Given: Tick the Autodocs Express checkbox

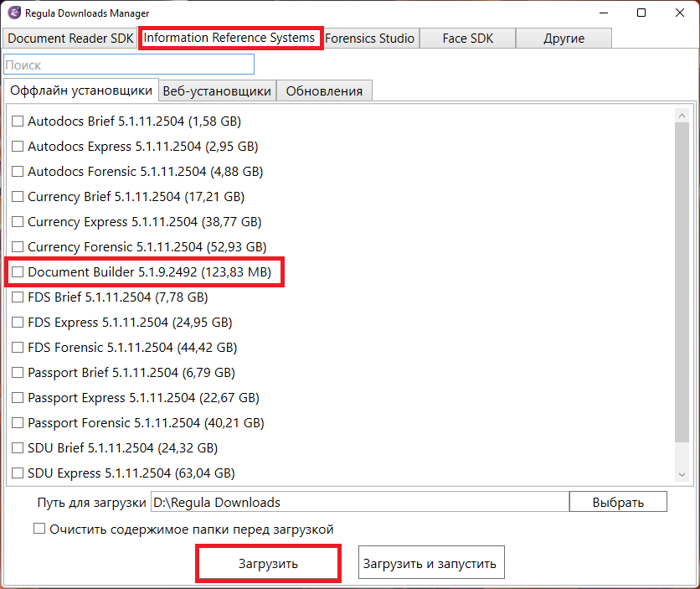Looking at the screenshot, I should coord(18,147).
